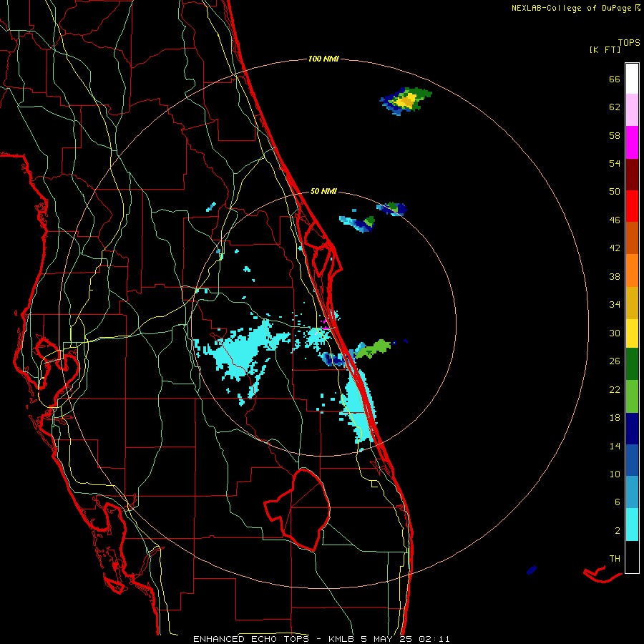Click the 5 MAY 25 02:11 timestamp
The image size is (644, 644).
point(406,639)
